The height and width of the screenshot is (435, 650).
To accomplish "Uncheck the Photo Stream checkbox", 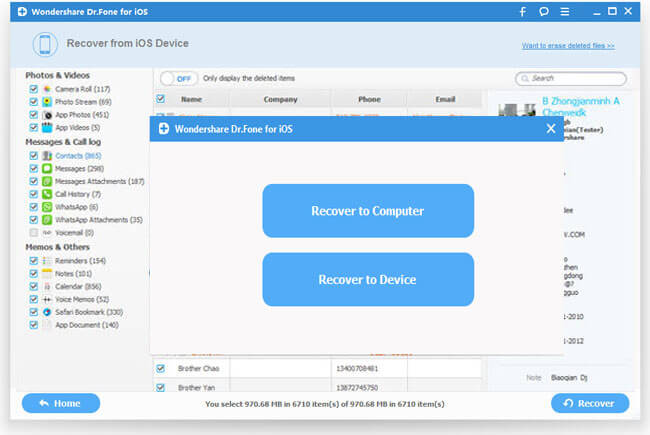I will pyautogui.click(x=34, y=102).
